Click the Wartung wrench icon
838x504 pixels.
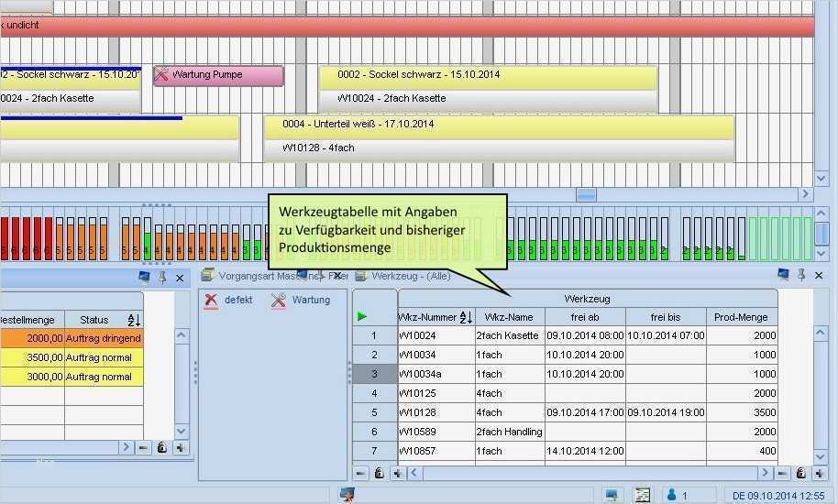pyautogui.click(x=279, y=301)
